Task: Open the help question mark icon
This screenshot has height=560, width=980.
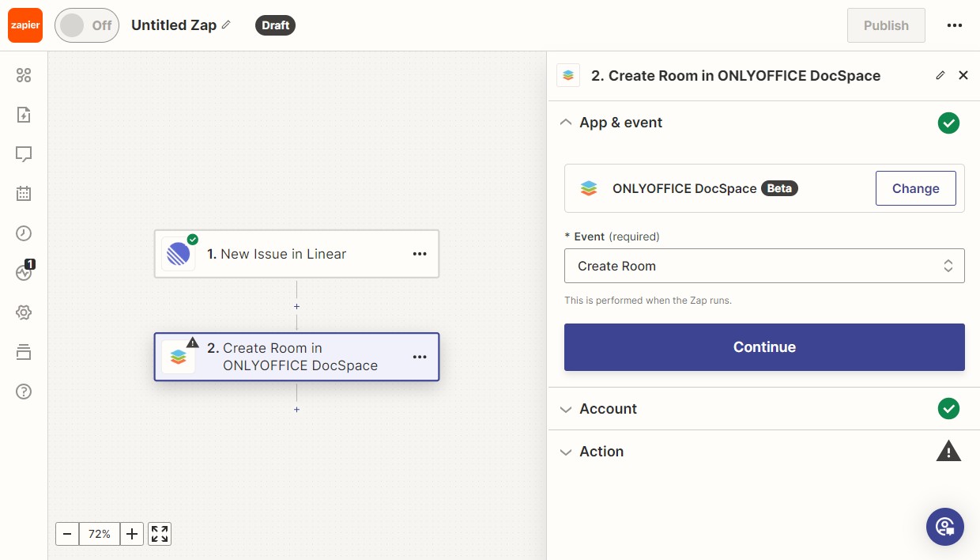Action: pos(24,392)
